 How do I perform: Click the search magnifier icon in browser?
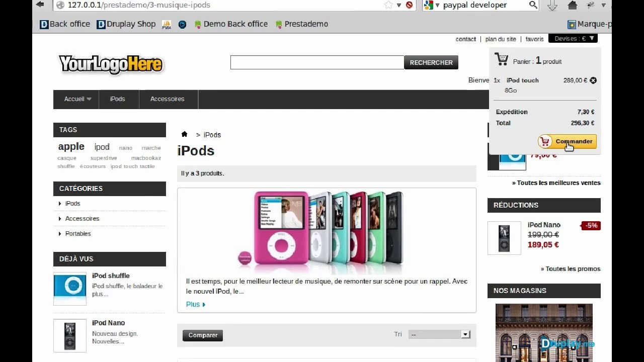pos(533,5)
